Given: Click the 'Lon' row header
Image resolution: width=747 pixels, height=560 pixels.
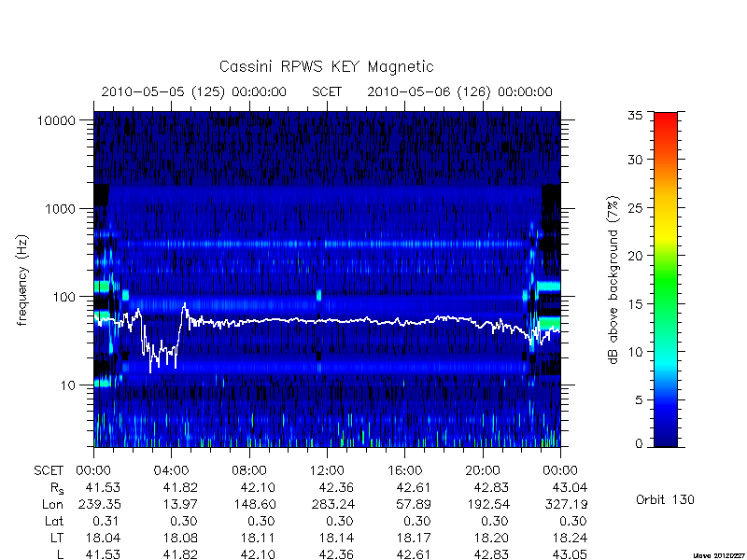Looking at the screenshot, I should [52, 504].
